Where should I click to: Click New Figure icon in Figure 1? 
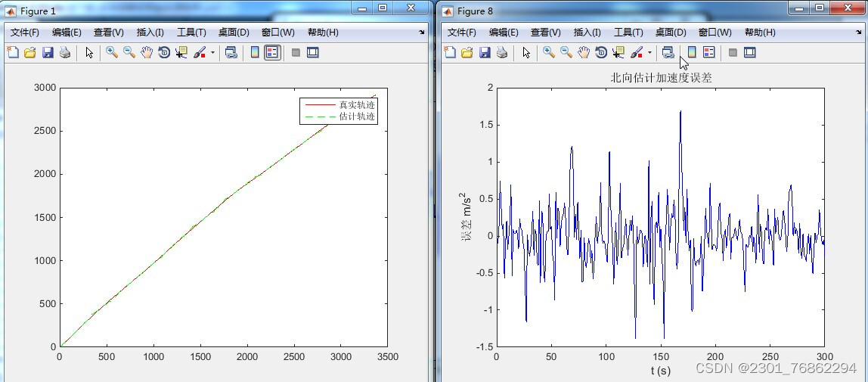coord(12,53)
